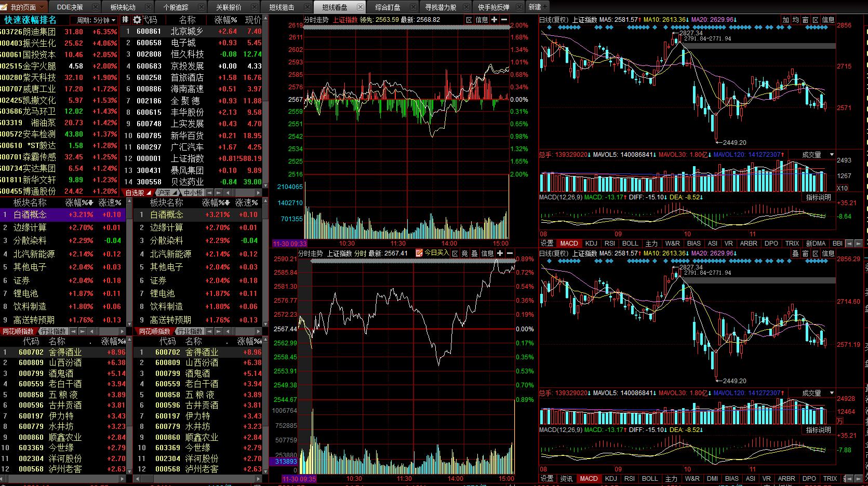Open 信息 on the top intraday chart
The height and width of the screenshot is (486, 868).
[482, 20]
